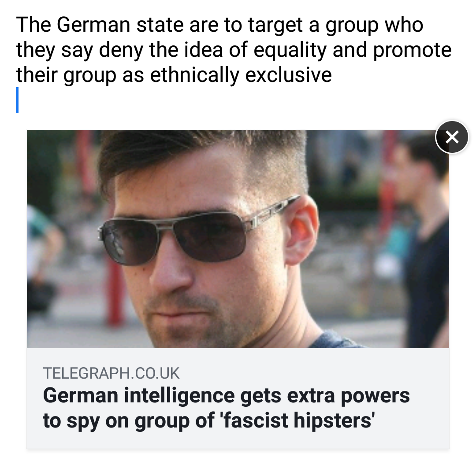Viewport: 476px width, 457px height.
Task: Click the word 'equality' in the post
Action: coord(290,50)
